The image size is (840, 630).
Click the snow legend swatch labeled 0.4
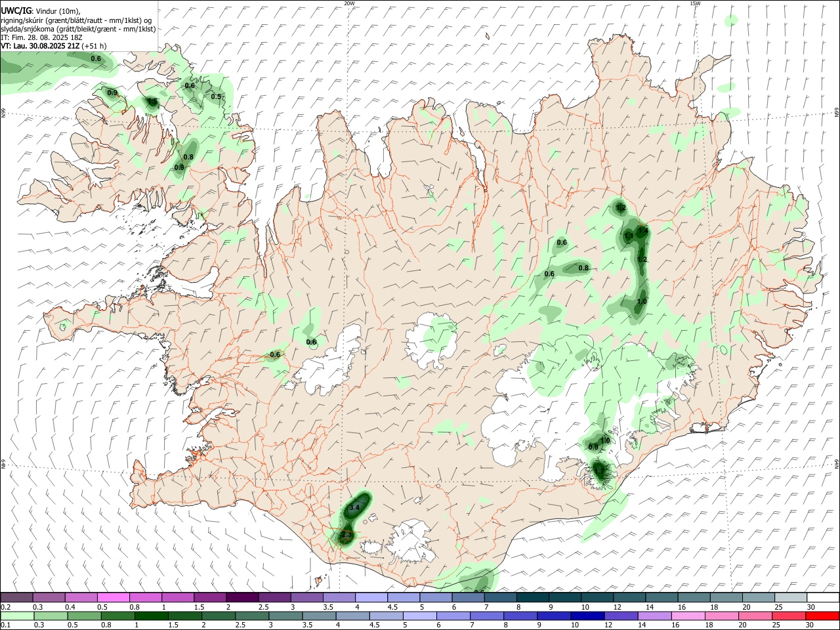coord(81,598)
